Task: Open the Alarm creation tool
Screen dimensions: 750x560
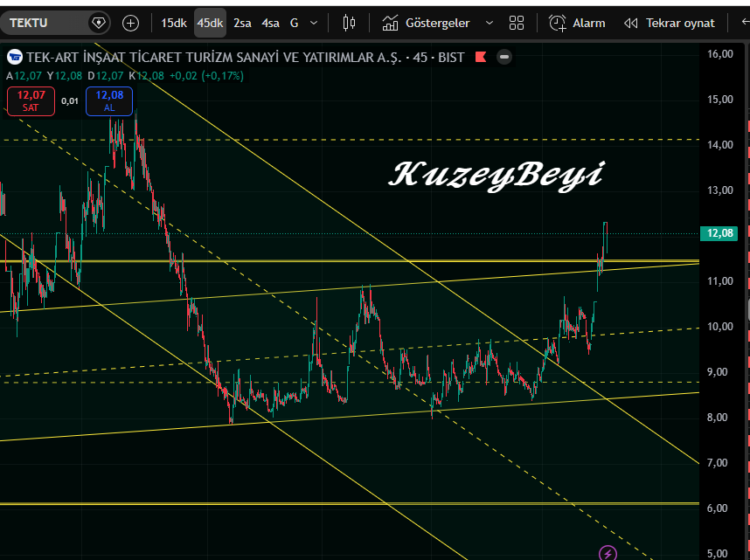Action: (577, 23)
